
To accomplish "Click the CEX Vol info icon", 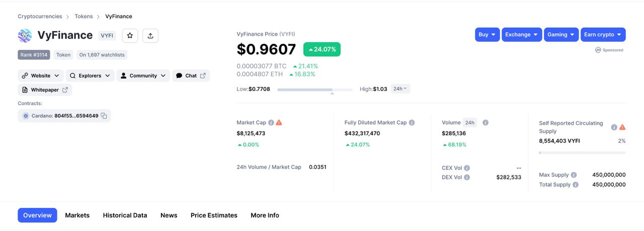I will [x=467, y=168].
